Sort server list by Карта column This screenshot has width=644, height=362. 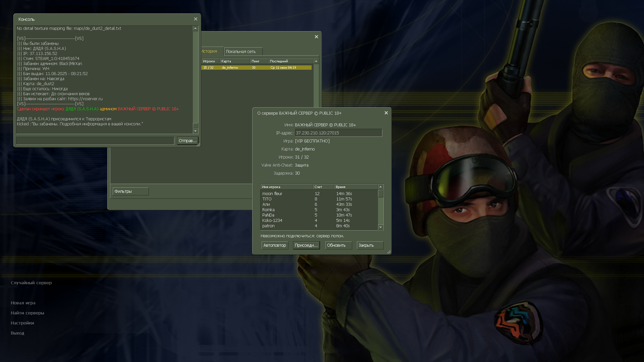(x=235, y=61)
